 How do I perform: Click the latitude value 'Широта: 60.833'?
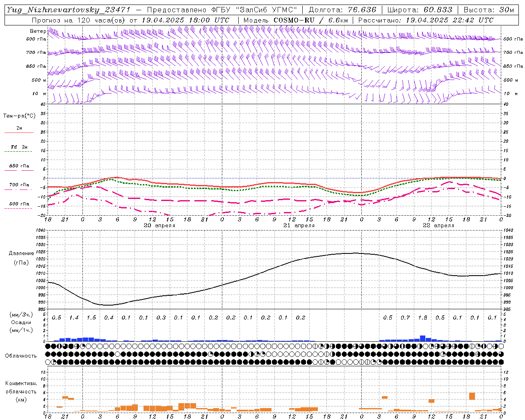[x=420, y=10]
